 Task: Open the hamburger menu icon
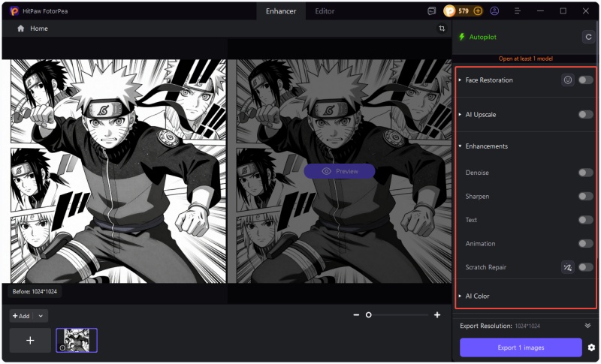tap(517, 11)
